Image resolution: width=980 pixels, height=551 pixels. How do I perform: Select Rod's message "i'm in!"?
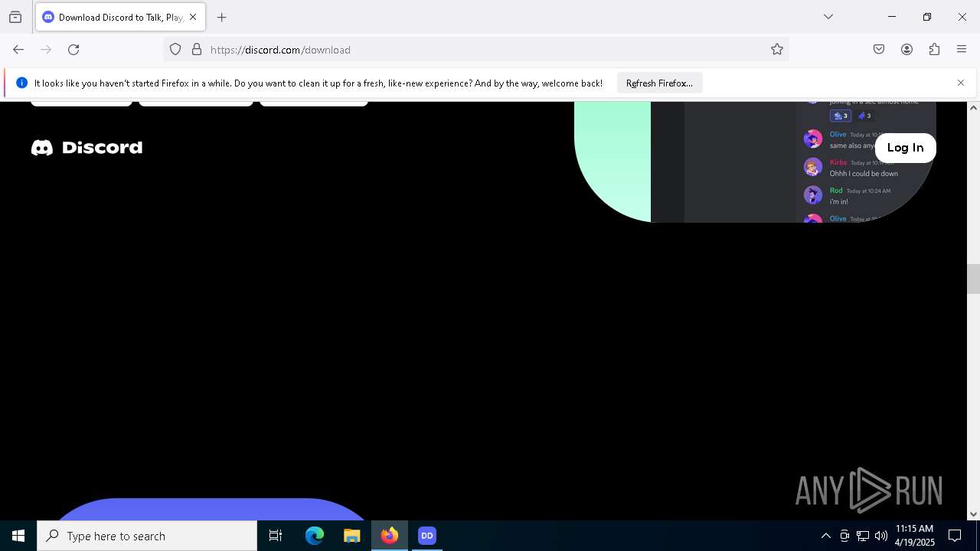click(x=838, y=202)
